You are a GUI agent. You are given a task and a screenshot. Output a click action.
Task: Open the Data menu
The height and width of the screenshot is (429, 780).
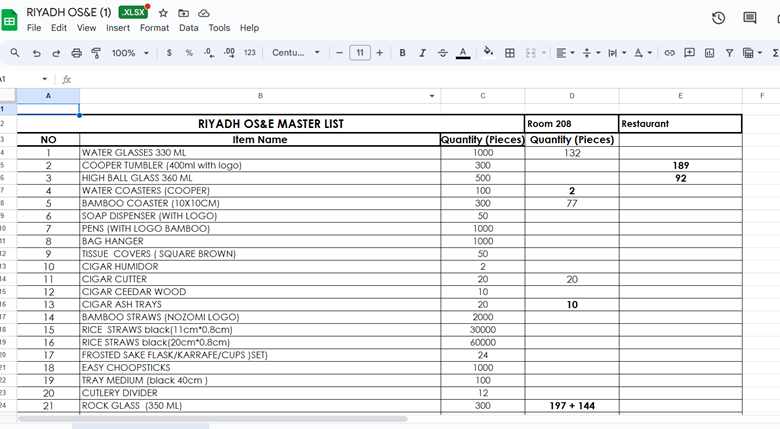(x=189, y=28)
